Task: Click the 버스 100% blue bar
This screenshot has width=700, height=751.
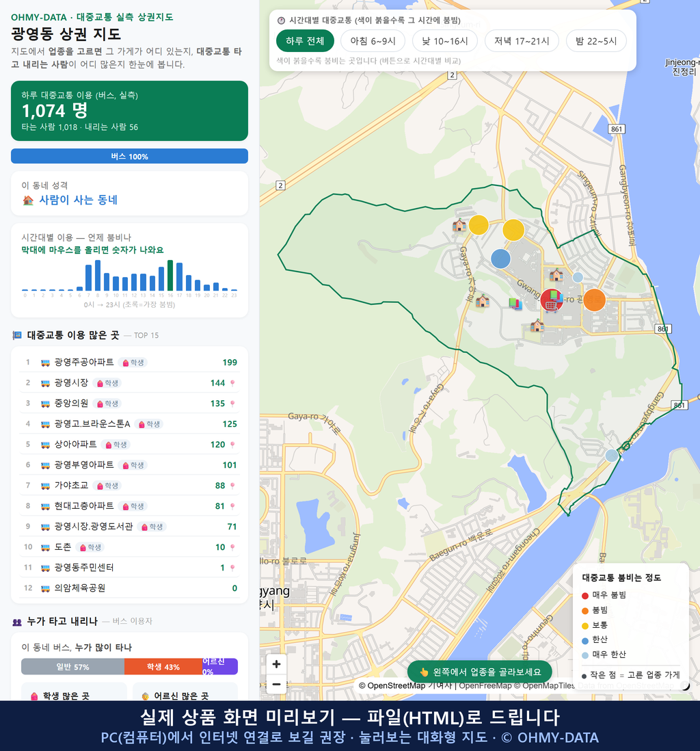Action: (x=129, y=156)
